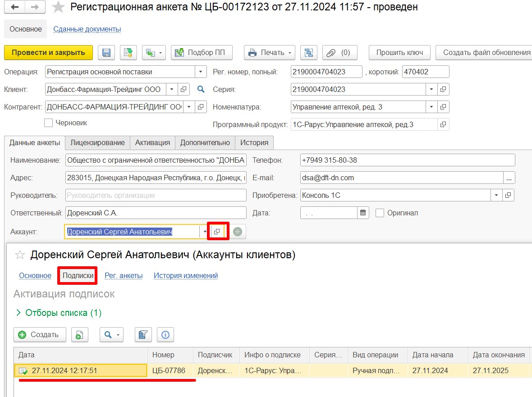This screenshot has height=397, width=532.
Task: Open the Программный продукт record icon
Action: tap(443, 124)
